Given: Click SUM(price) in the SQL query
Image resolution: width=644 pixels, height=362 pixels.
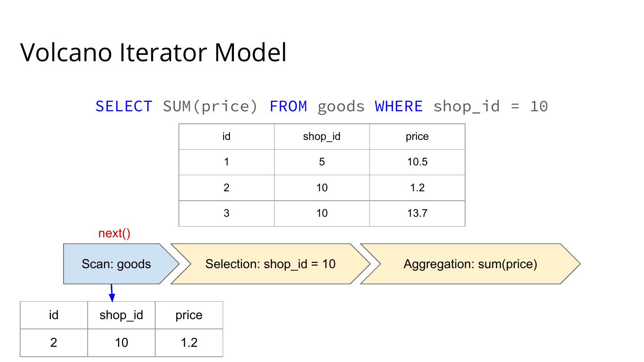Looking at the screenshot, I should (x=210, y=106).
